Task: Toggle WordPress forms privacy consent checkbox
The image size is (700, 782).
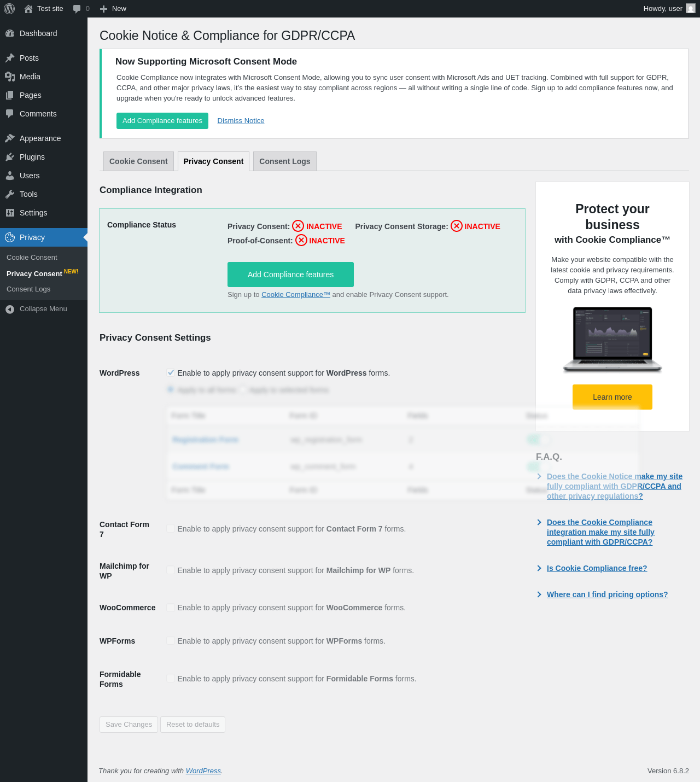Action: pos(171,373)
